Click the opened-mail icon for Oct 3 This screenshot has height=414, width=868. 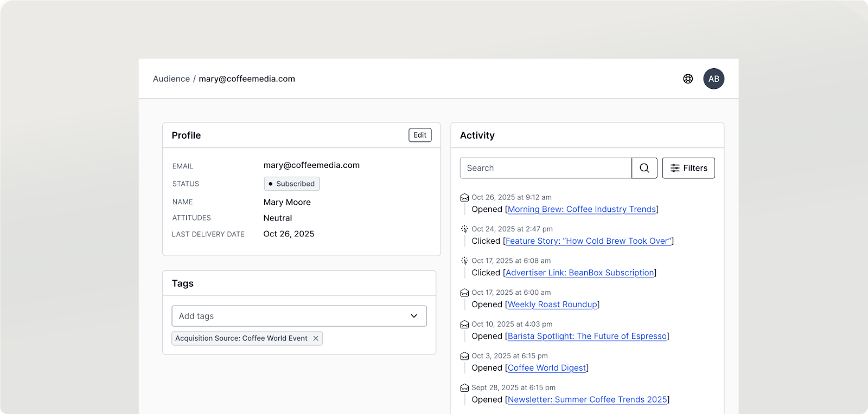click(464, 356)
